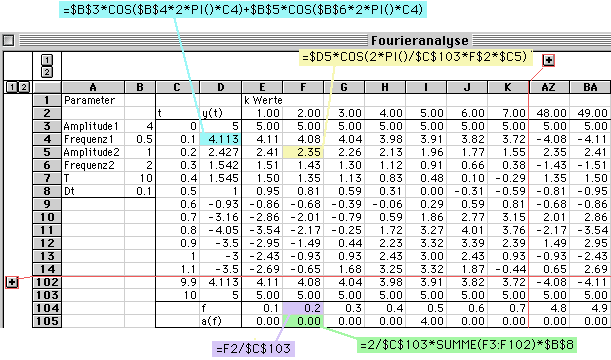This screenshot has width=611, height=360.
Task: Select column A header
Action: 93,87
